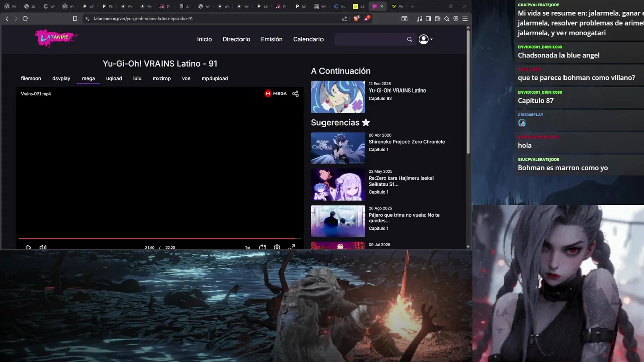Screen dimensions: 644x362
Task: Switch to filemoon server
Action: [31, 78]
